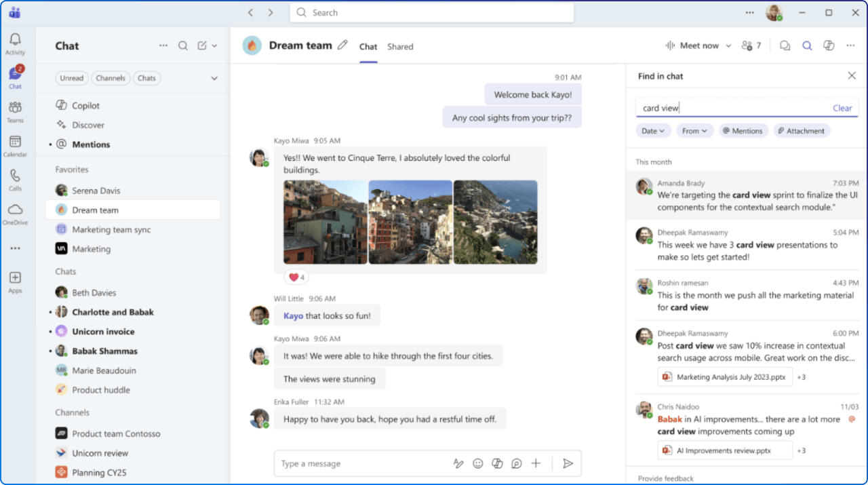Toggle the Mentions search filter
The image size is (868, 485).
coord(742,131)
